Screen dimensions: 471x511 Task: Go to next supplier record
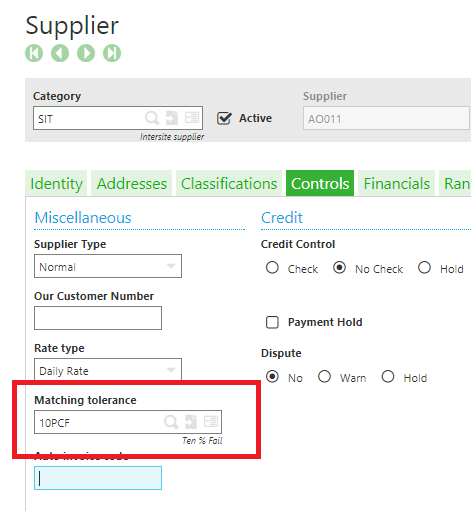coord(86,53)
